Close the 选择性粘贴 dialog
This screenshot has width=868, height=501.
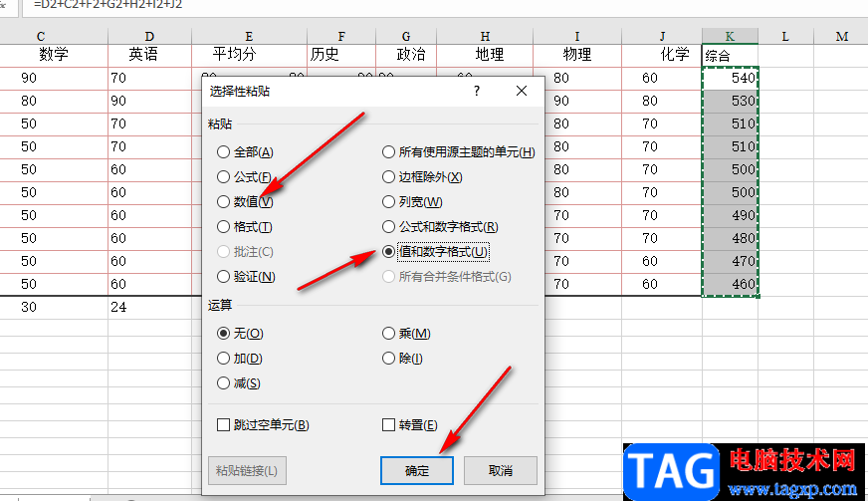pos(522,91)
